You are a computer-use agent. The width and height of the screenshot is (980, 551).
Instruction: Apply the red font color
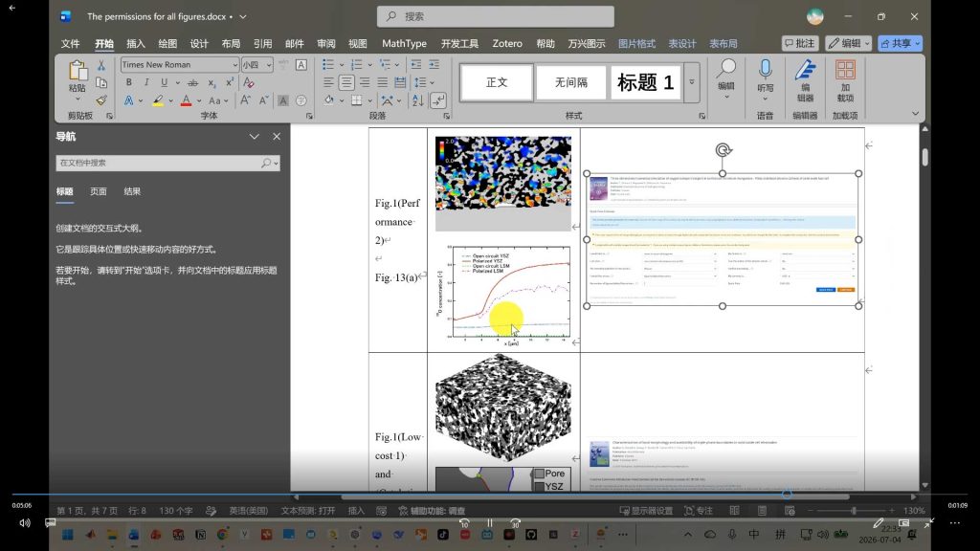click(186, 99)
